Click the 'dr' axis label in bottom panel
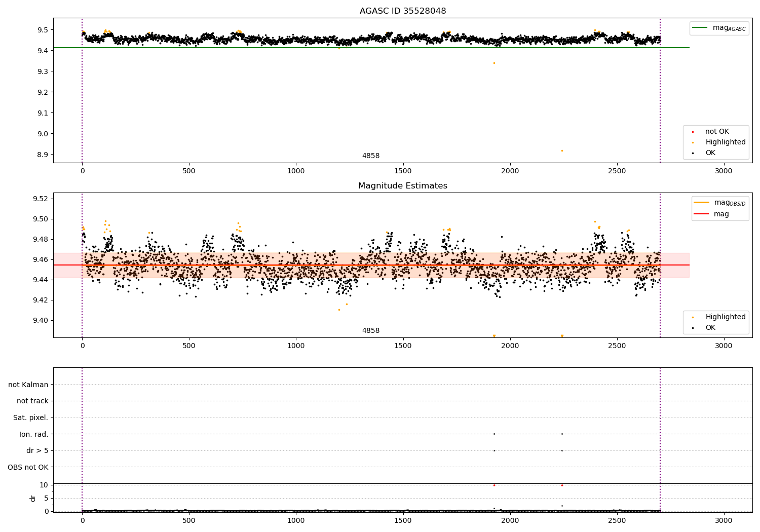The width and height of the screenshot is (760, 532). coord(33,498)
